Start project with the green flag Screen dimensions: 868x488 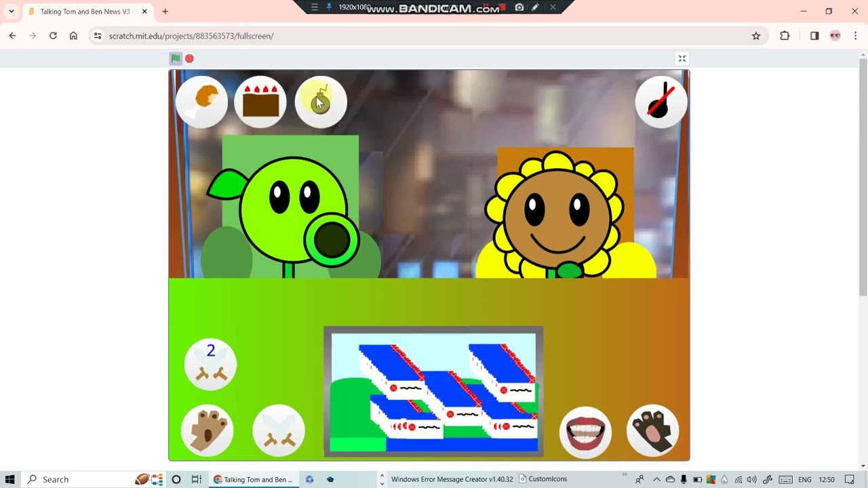[x=176, y=58]
